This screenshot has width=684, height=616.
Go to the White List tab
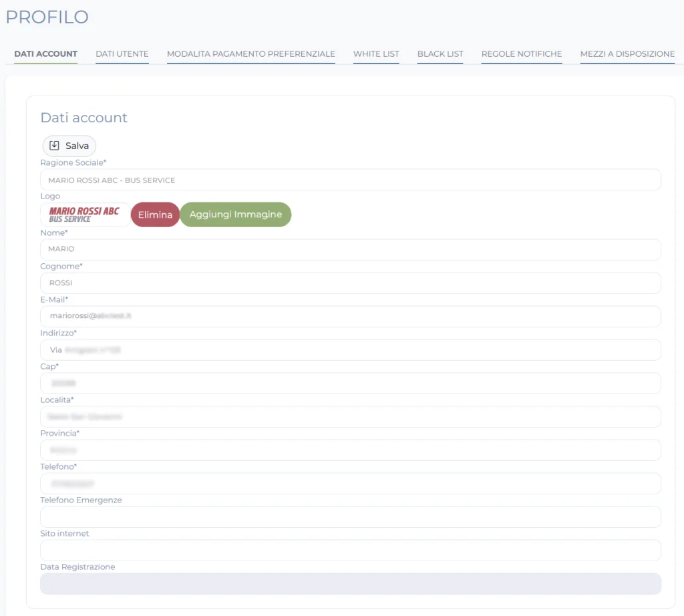[x=376, y=54]
